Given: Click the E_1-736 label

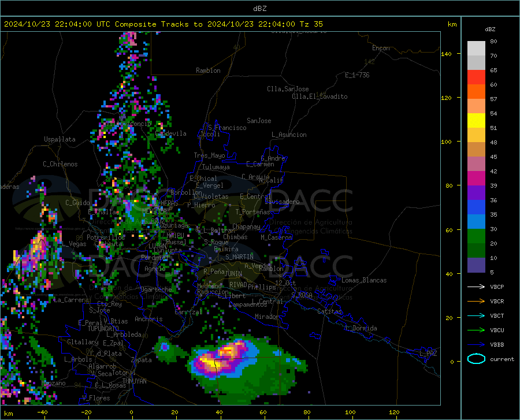Looking at the screenshot, I should coord(357,75).
